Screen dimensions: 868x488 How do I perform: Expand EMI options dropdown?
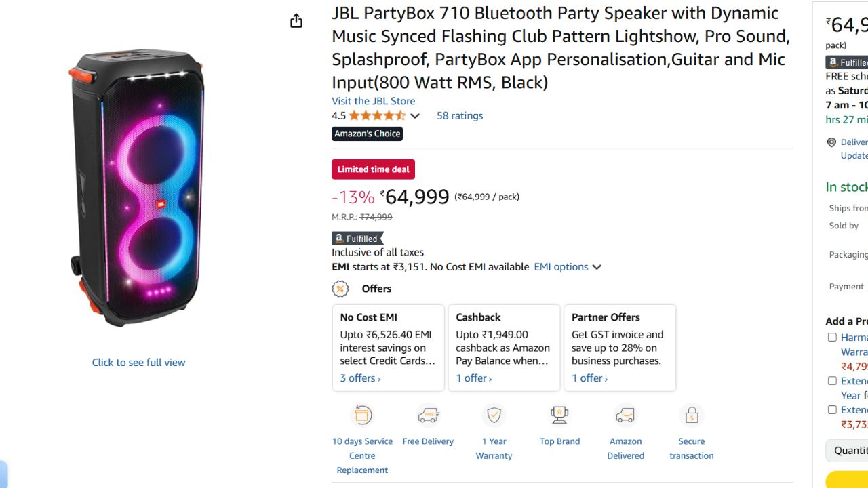(x=568, y=267)
